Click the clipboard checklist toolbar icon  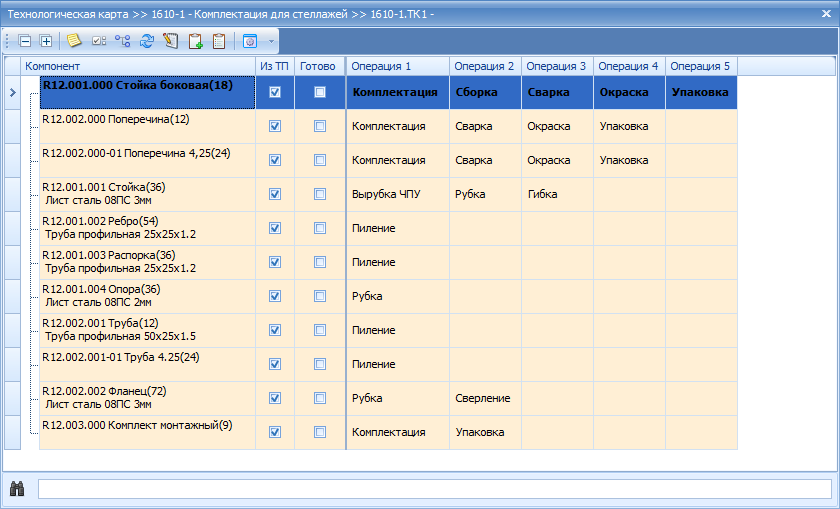(x=219, y=41)
